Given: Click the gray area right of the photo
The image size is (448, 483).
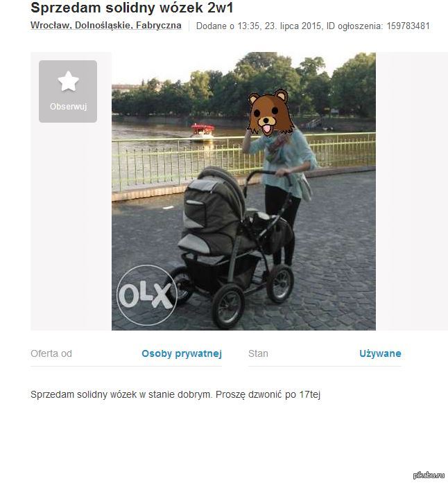Looking at the screenshot, I should [x=412, y=191].
